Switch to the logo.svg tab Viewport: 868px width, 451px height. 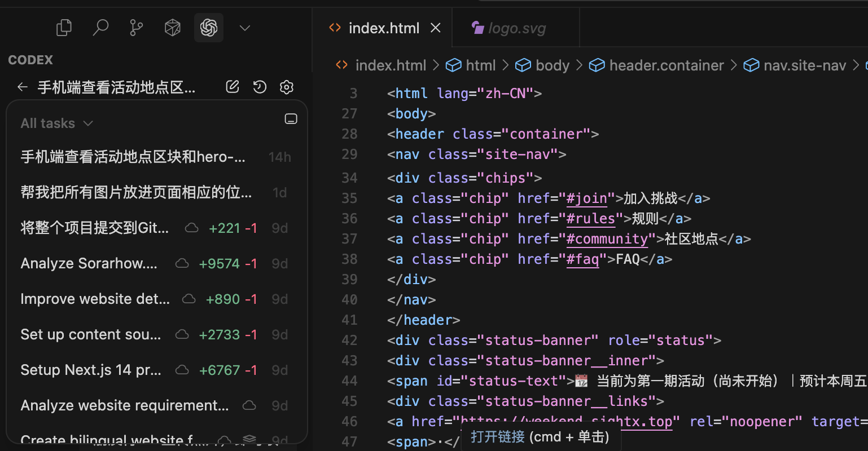[516, 28]
